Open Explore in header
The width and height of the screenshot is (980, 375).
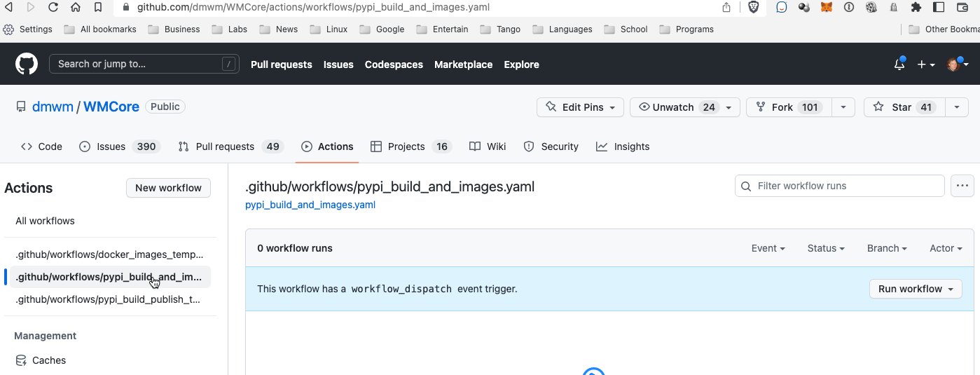pyautogui.click(x=521, y=64)
